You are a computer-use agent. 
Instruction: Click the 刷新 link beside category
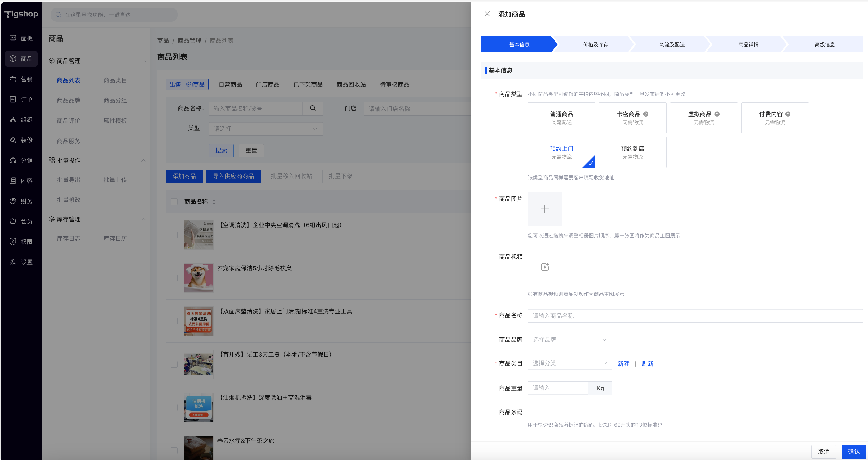coord(647,364)
